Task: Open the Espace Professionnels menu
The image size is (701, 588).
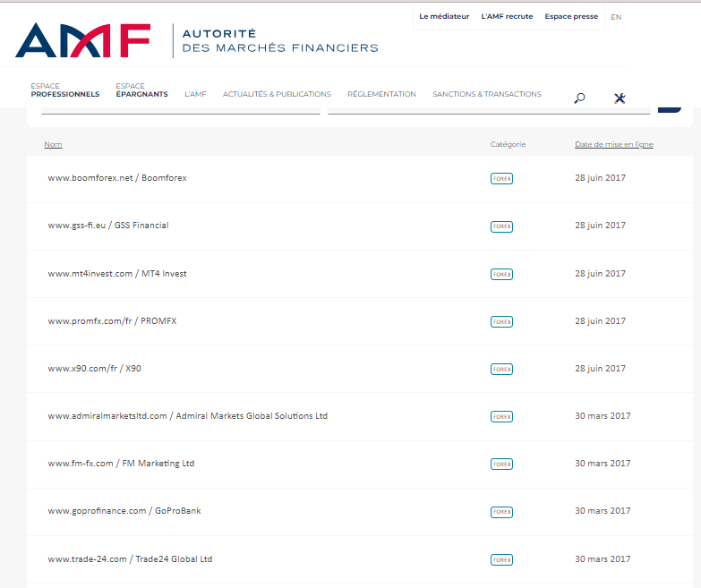Action: pyautogui.click(x=64, y=90)
